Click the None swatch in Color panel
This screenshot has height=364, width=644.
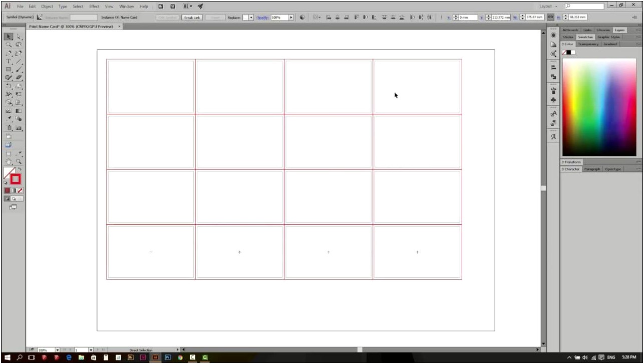564,52
